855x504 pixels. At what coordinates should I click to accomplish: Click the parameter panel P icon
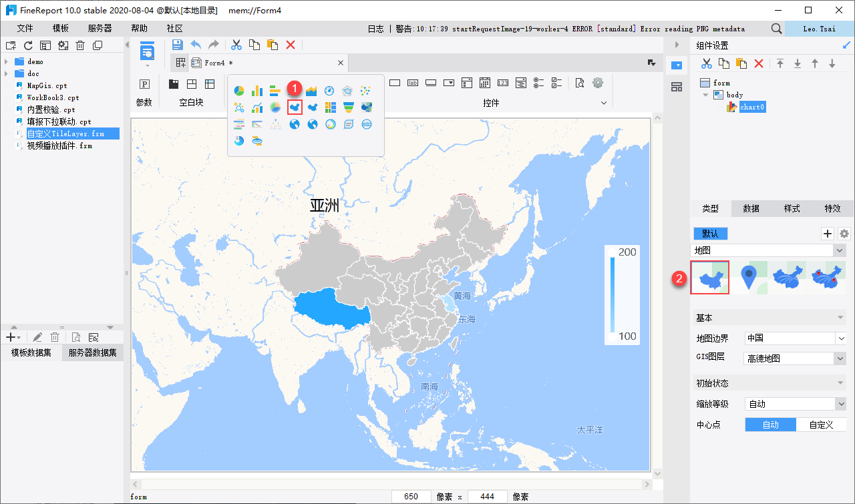(x=144, y=84)
